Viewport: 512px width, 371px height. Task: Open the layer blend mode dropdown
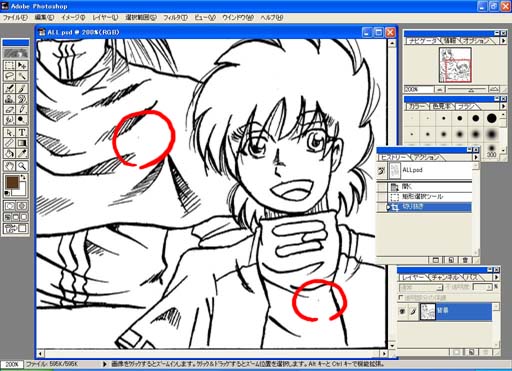[421, 287]
